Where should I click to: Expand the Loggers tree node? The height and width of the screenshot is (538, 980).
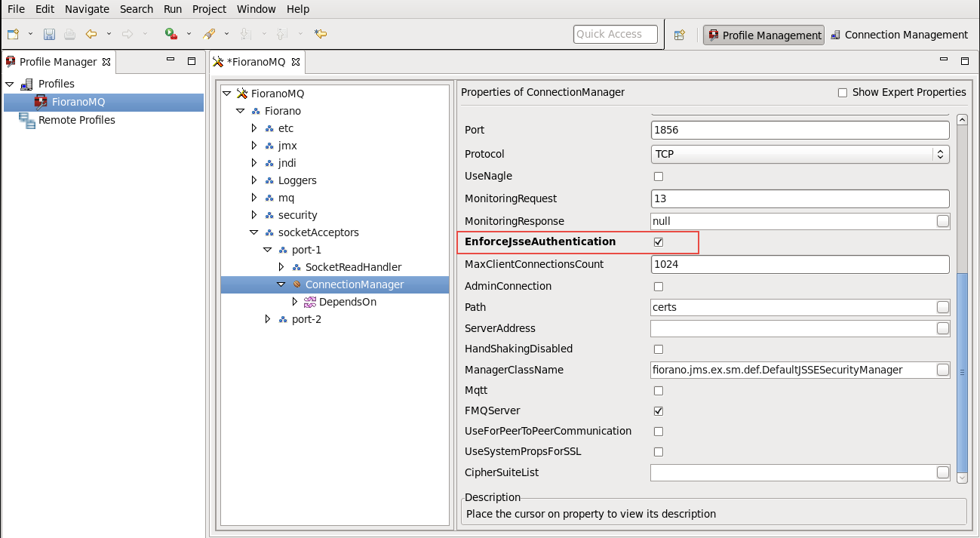point(254,180)
